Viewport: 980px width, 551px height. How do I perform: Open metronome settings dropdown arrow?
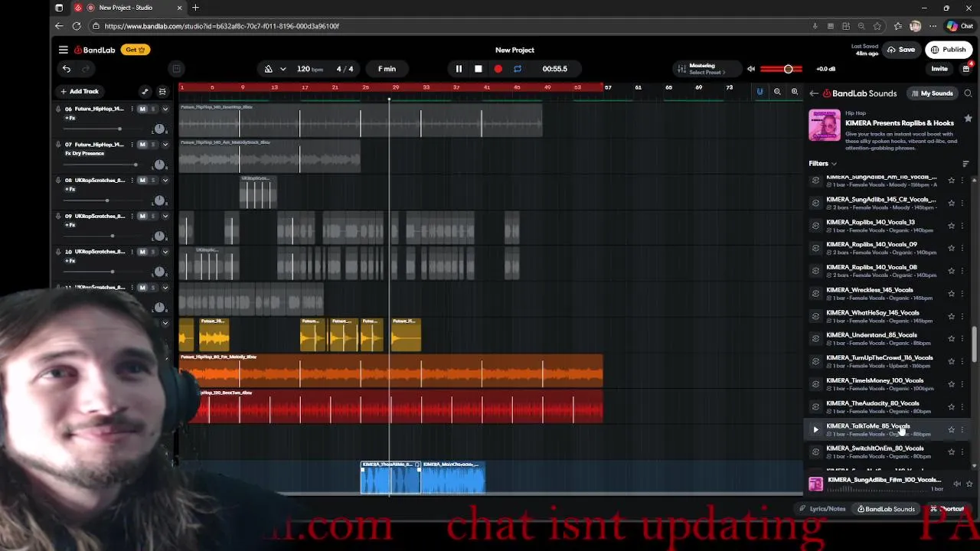[x=283, y=69]
